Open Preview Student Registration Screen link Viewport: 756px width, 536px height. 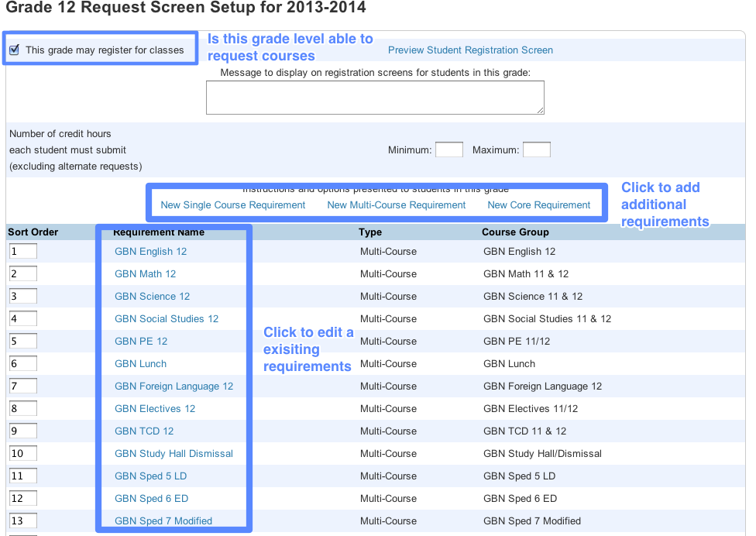click(x=470, y=50)
